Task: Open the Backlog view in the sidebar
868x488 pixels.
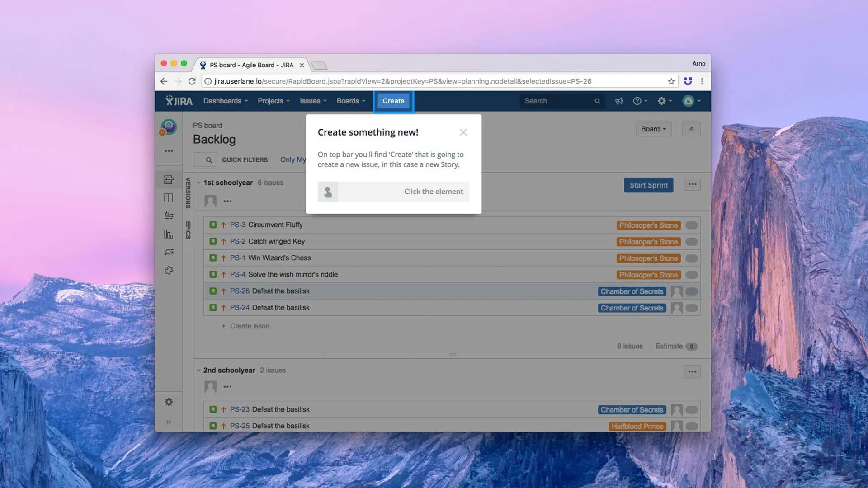Action: pos(169,179)
